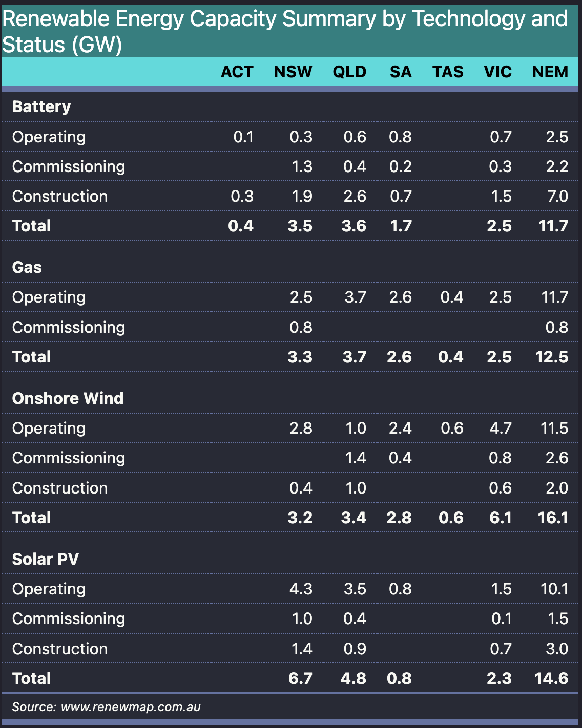Select the Gas section heading

tap(27, 267)
